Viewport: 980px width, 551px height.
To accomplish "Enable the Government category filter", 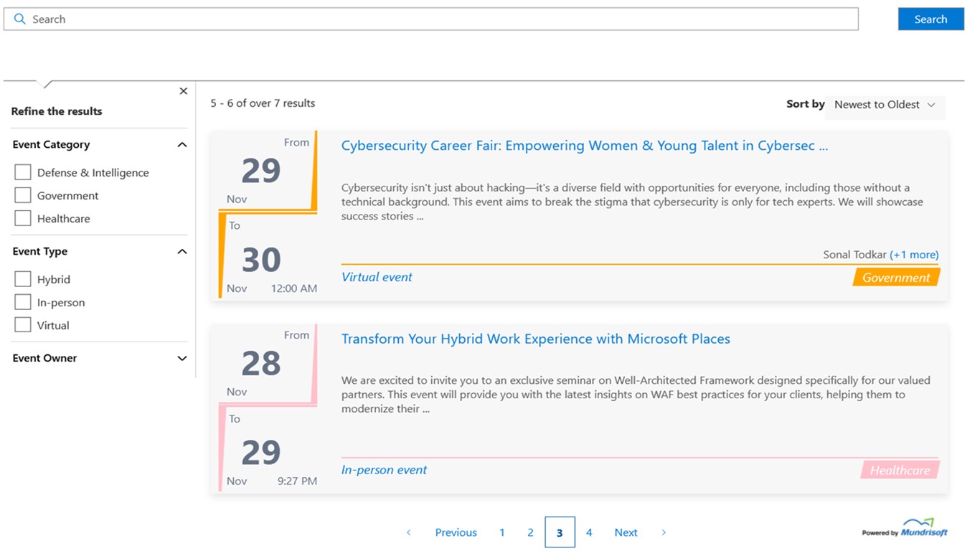I will (23, 196).
